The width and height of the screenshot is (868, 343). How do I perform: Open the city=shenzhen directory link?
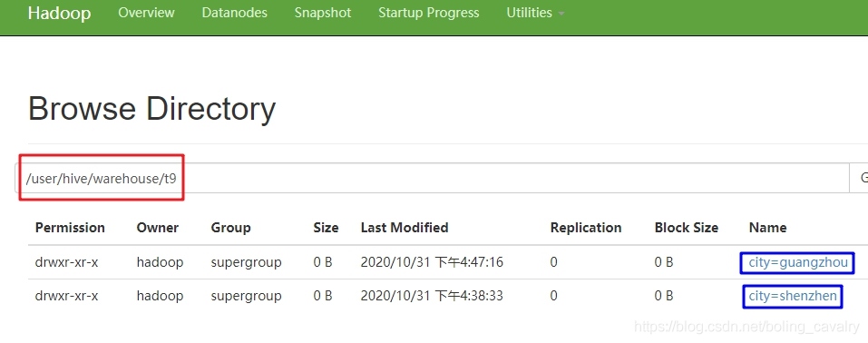[792, 297]
